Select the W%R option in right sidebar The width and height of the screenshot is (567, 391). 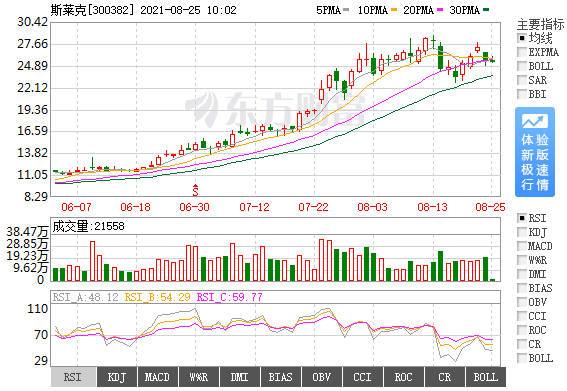pyautogui.click(x=522, y=260)
